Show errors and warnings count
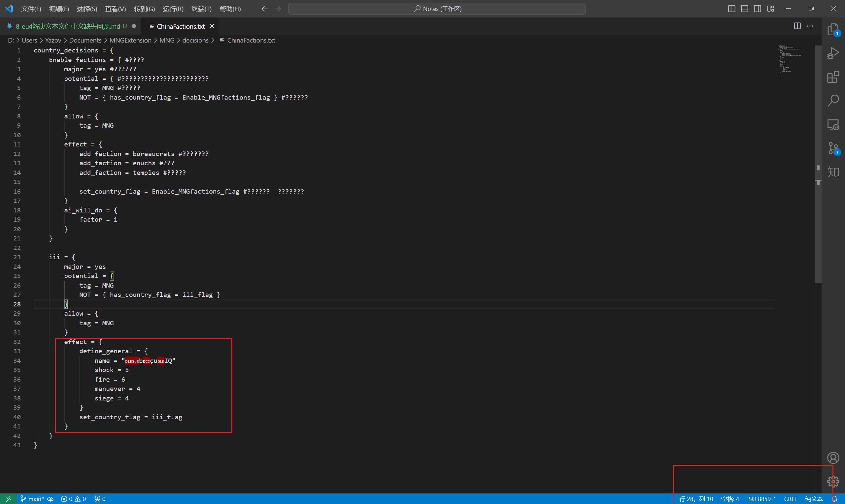The height and width of the screenshot is (504, 845). coord(73,499)
